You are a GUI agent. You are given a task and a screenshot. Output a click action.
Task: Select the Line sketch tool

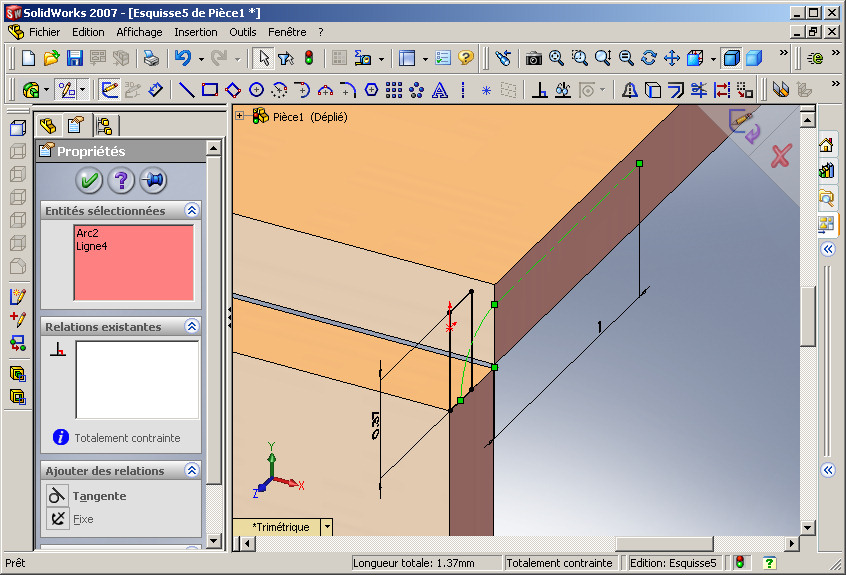coord(186,90)
